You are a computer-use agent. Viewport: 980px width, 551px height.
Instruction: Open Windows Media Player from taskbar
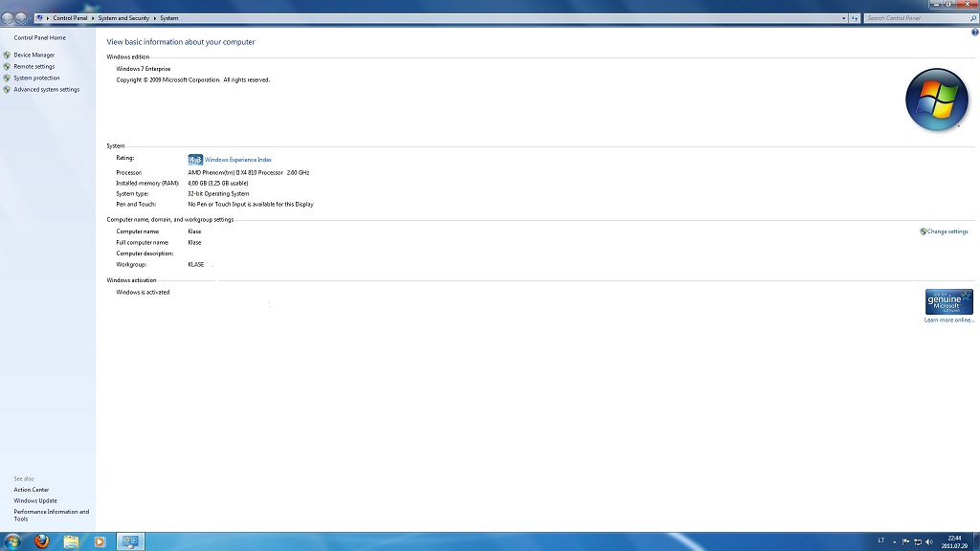(x=100, y=541)
